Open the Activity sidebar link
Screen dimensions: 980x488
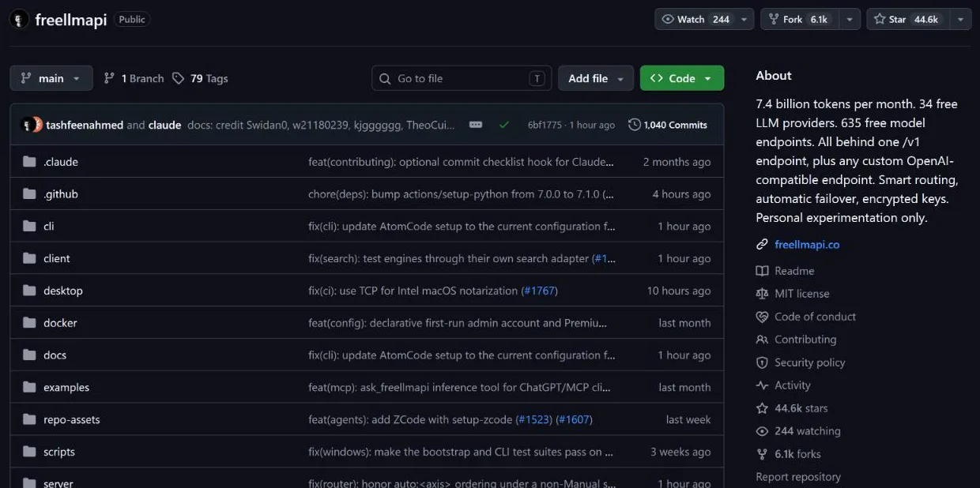coord(793,385)
